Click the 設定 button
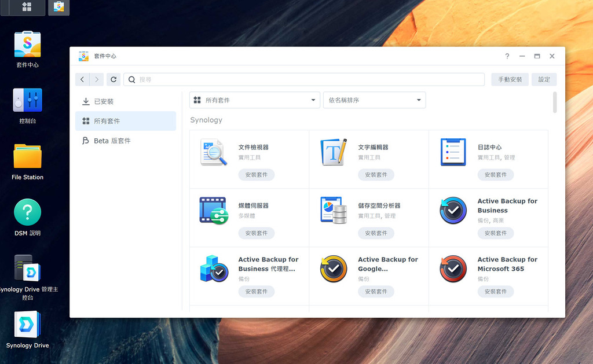Screen dimensions: 593x364 tap(544, 79)
